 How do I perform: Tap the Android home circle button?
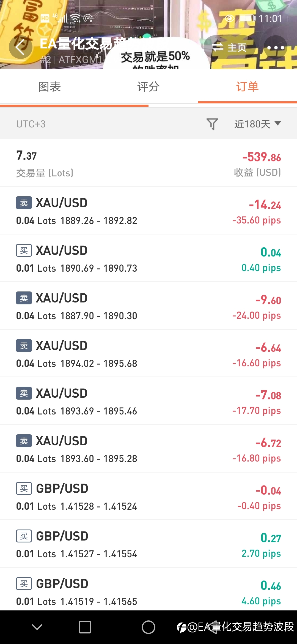coord(148,627)
